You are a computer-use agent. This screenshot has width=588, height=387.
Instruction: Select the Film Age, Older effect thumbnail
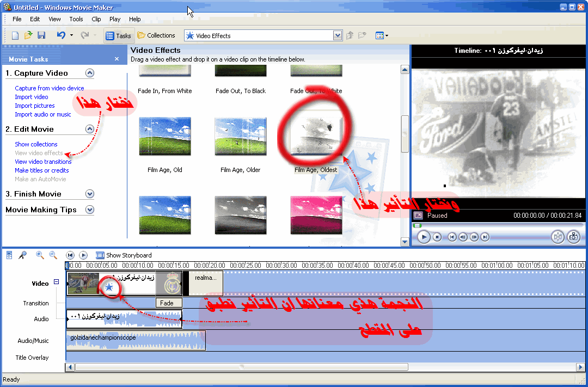[241, 136]
